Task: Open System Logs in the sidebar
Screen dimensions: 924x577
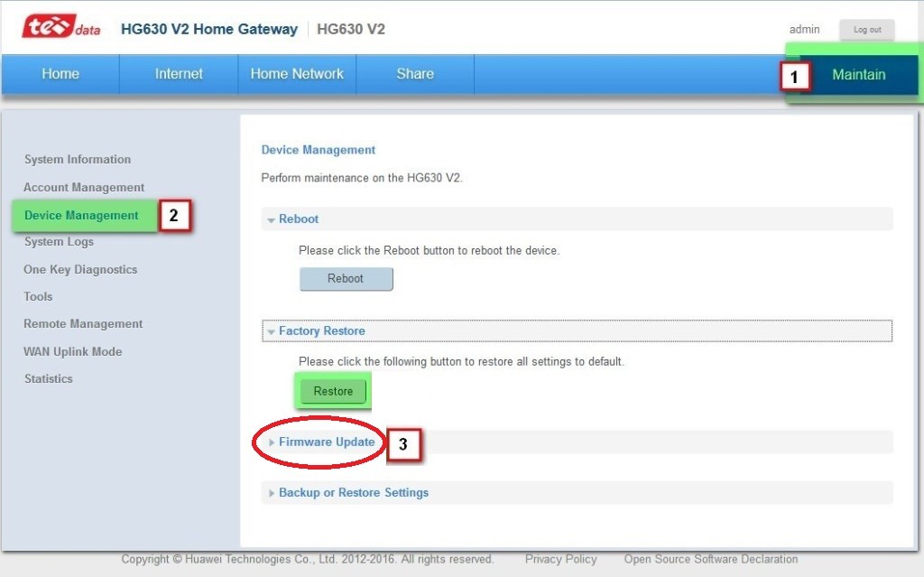Action: point(59,242)
